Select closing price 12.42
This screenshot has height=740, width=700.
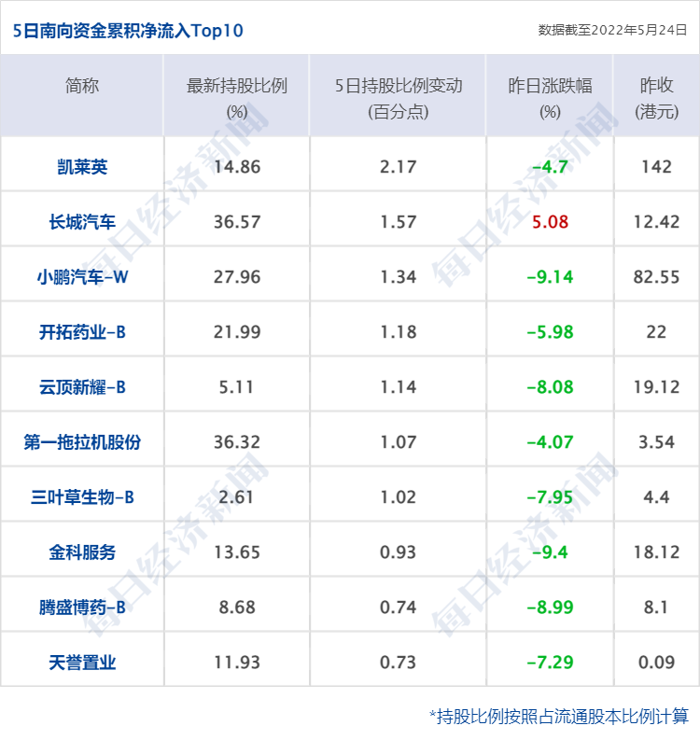656,222
